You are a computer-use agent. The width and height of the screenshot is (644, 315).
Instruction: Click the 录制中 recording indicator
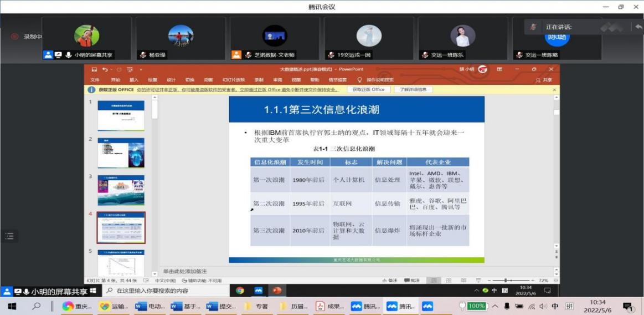point(27,37)
